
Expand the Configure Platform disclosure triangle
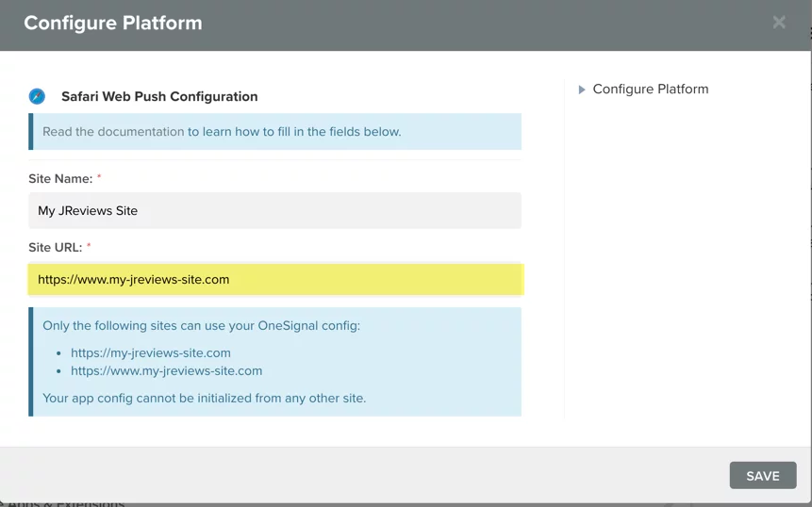(582, 90)
